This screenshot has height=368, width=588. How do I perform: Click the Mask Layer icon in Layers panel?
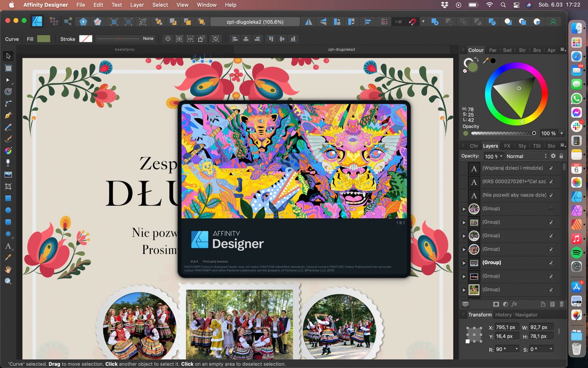(x=496, y=304)
